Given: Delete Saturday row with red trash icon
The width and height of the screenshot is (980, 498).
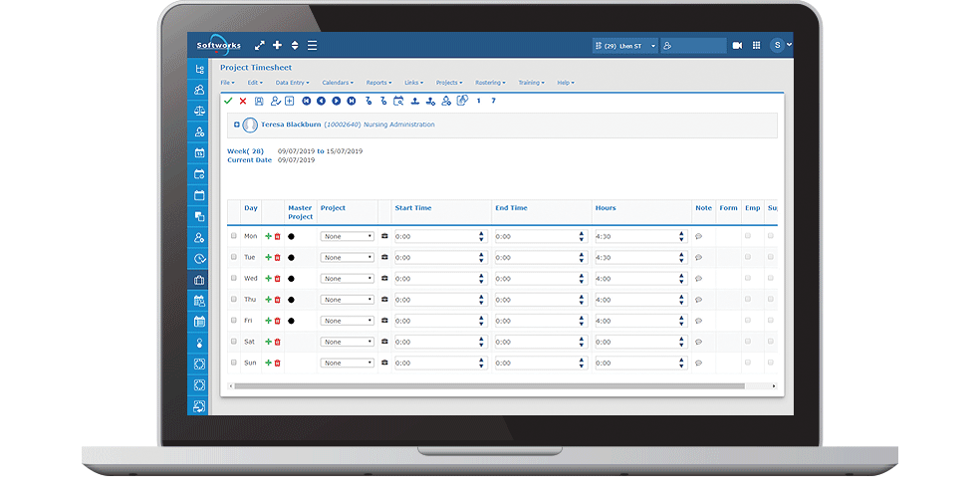Looking at the screenshot, I should (x=278, y=342).
